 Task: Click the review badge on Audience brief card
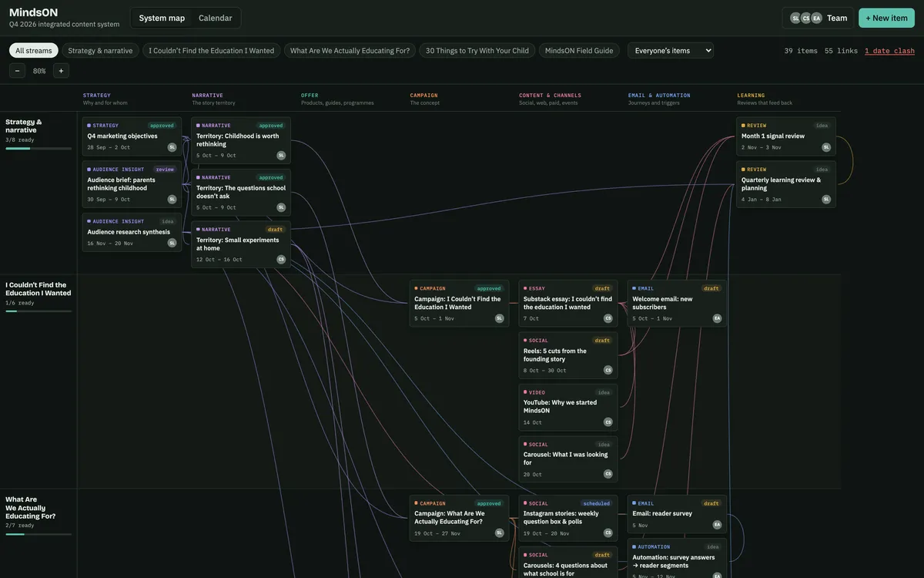[x=165, y=170]
